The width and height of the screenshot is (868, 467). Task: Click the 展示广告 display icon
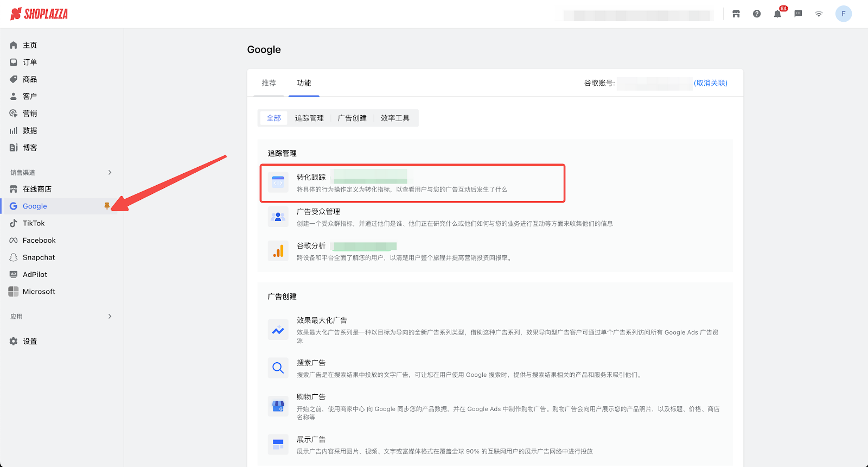click(x=278, y=445)
